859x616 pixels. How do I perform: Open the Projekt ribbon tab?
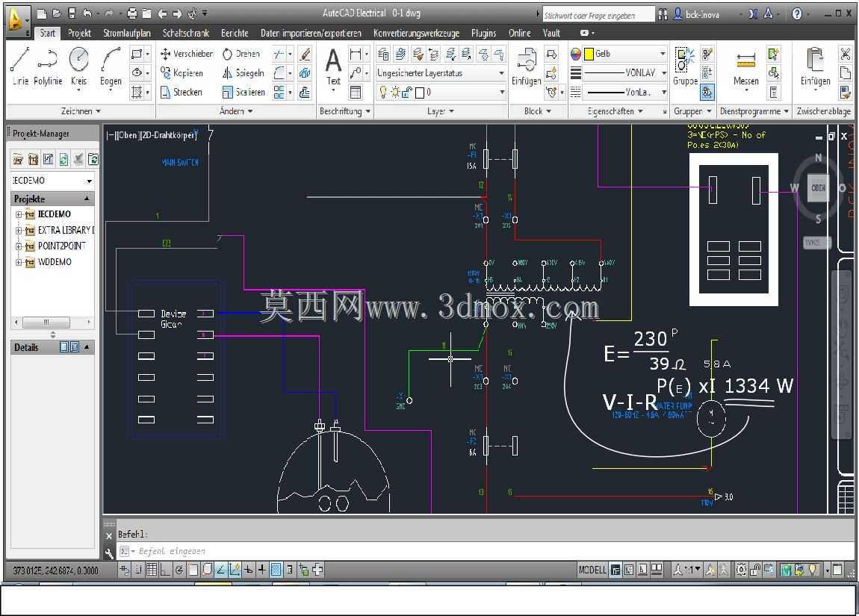[x=79, y=33]
